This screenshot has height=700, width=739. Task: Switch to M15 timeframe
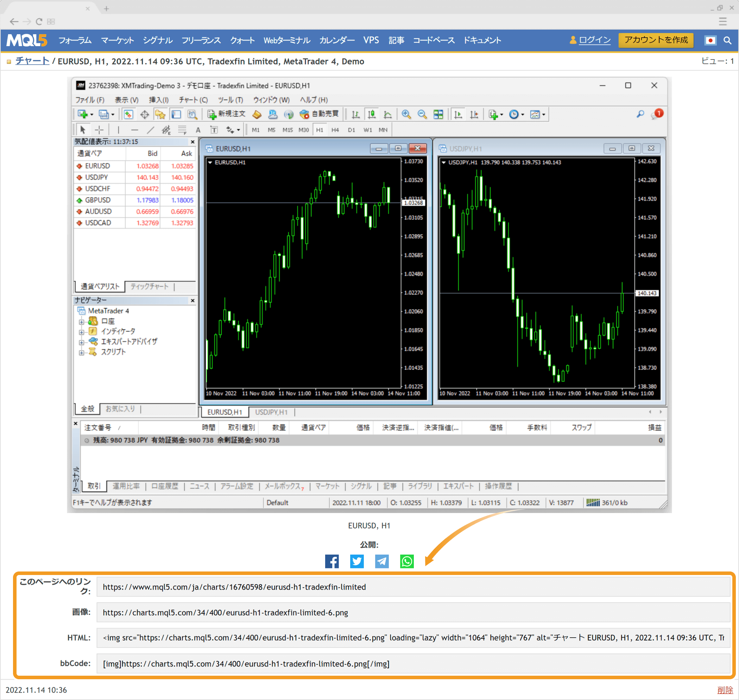coord(288,130)
